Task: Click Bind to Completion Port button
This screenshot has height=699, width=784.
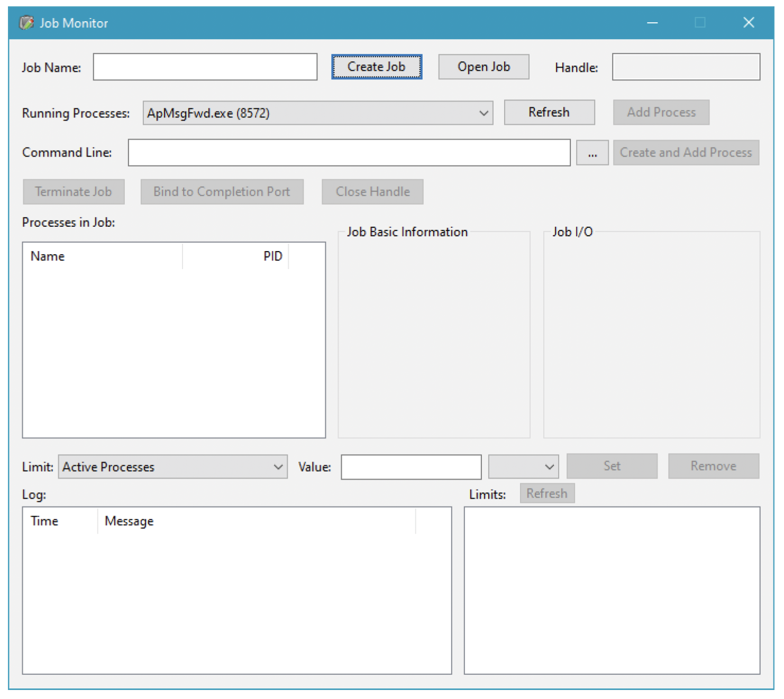Action: pos(222,191)
